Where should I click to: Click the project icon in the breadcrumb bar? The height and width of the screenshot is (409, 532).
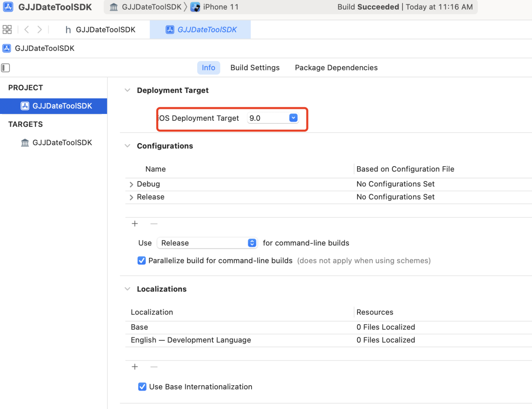6,48
